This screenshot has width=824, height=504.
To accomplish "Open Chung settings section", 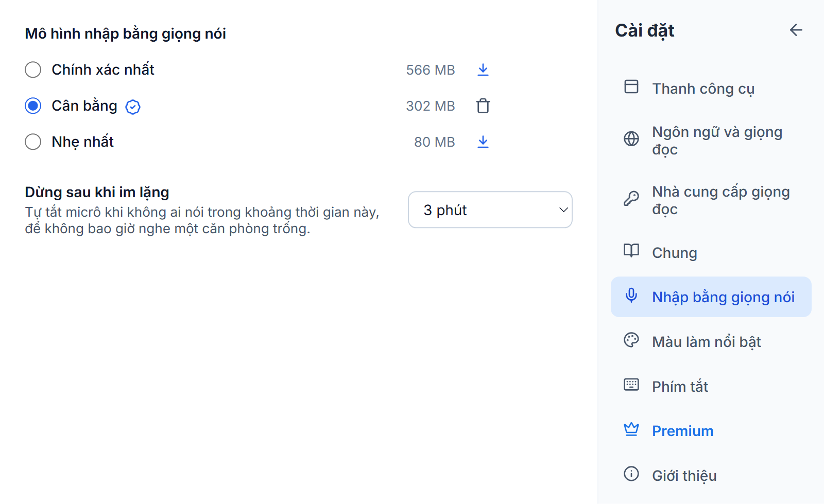I will pyautogui.click(x=711, y=253).
